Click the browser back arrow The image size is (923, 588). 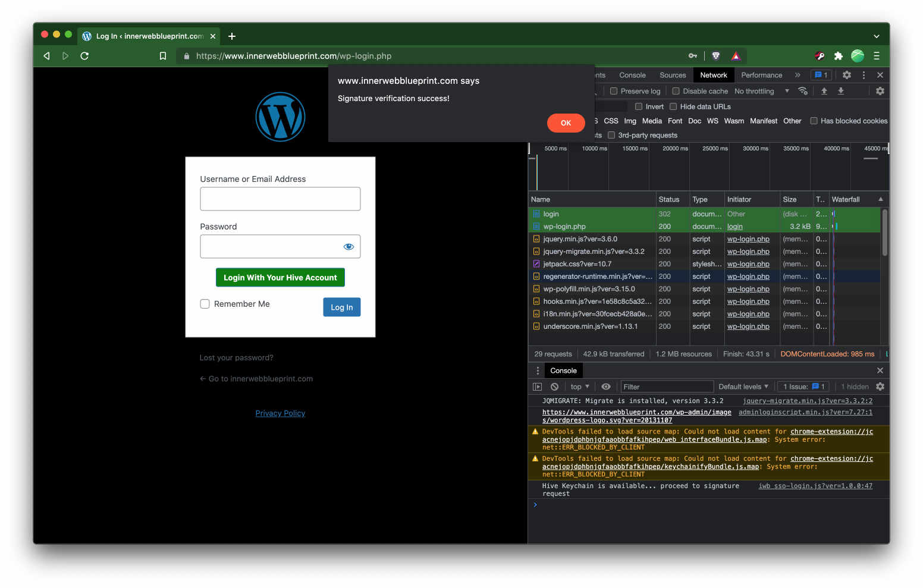pyautogui.click(x=46, y=56)
